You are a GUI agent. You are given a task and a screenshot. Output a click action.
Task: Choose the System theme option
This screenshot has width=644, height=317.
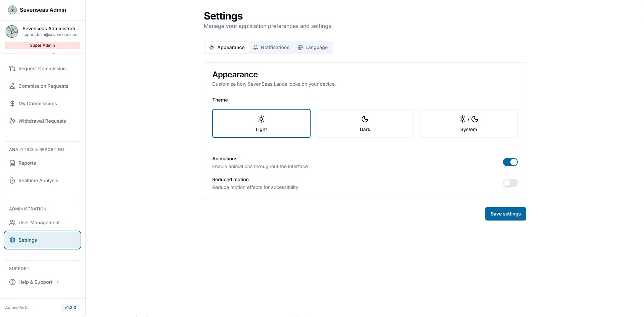coord(468,123)
